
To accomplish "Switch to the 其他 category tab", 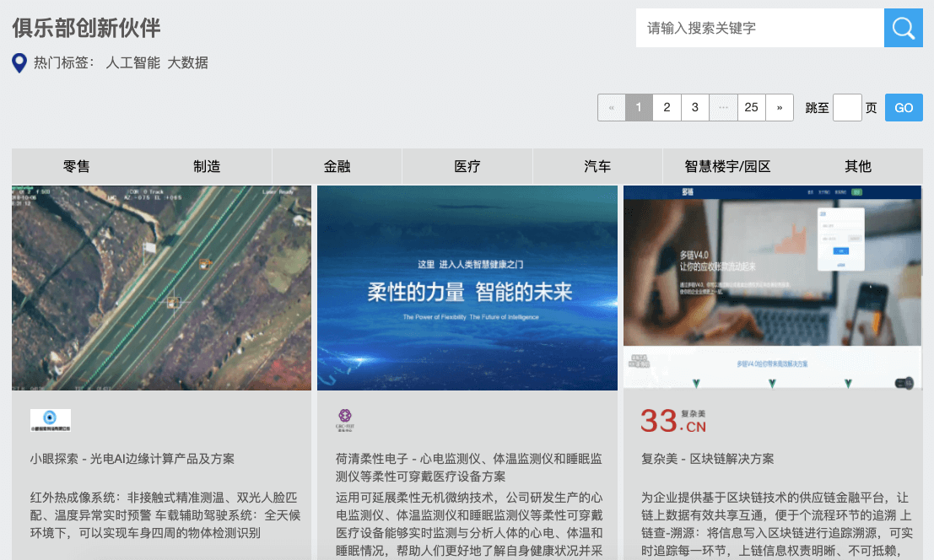I will (858, 167).
